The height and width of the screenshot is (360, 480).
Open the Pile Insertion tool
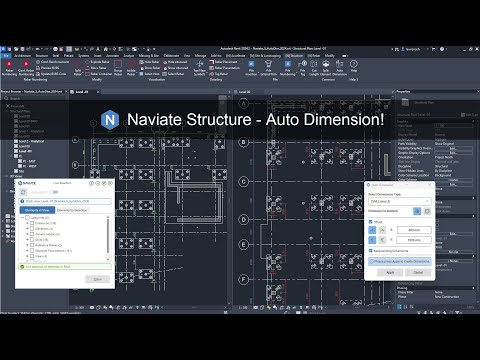coord(251,68)
